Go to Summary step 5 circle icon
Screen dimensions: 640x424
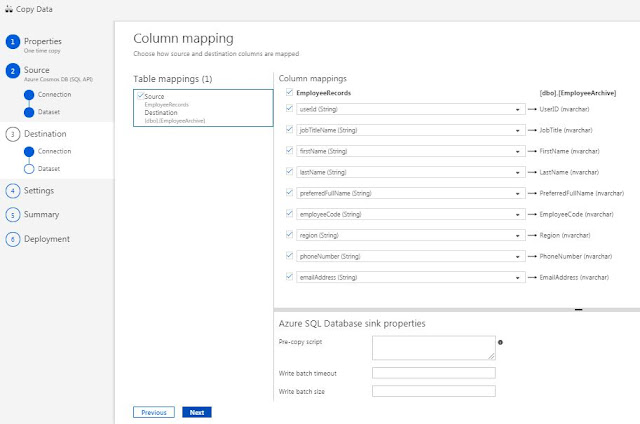pos(13,215)
